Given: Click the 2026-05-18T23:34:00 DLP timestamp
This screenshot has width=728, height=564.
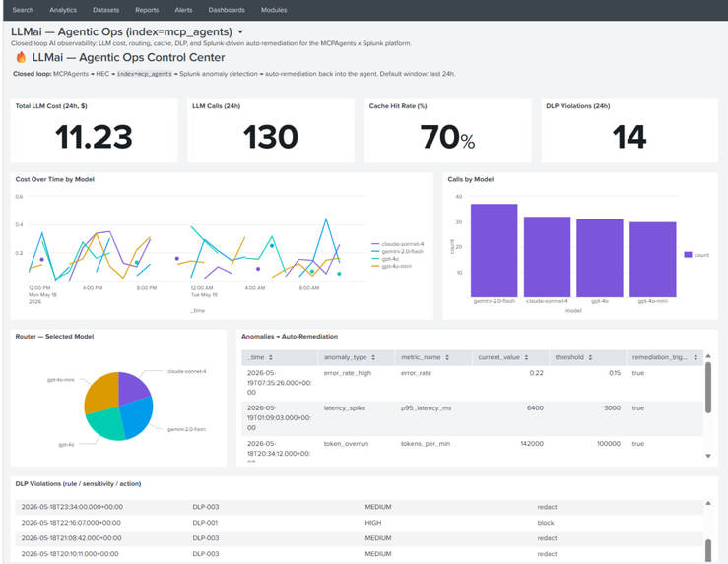Looking at the screenshot, I should pos(72,507).
